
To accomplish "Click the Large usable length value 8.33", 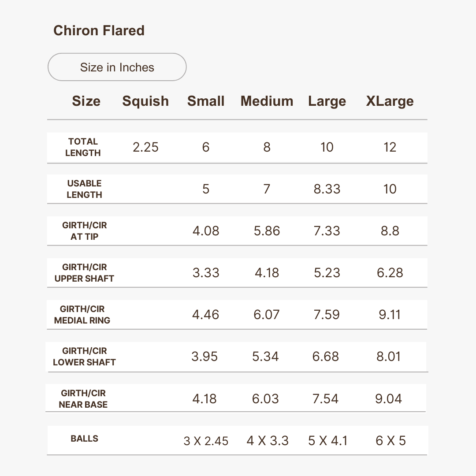I will (327, 189).
